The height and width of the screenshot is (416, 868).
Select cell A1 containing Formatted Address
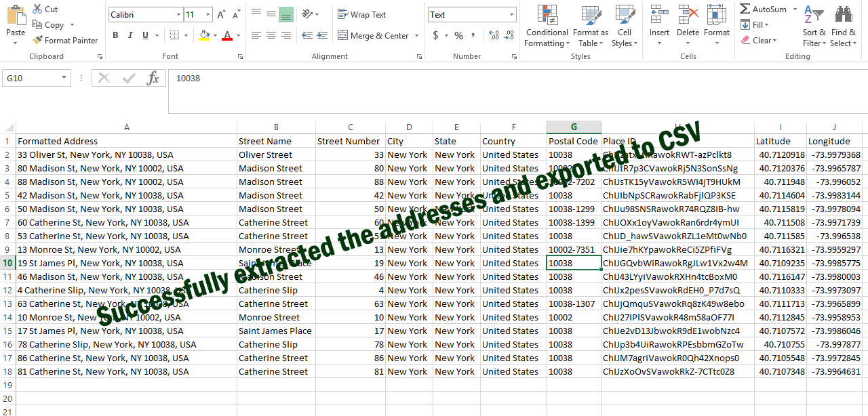tap(126, 141)
